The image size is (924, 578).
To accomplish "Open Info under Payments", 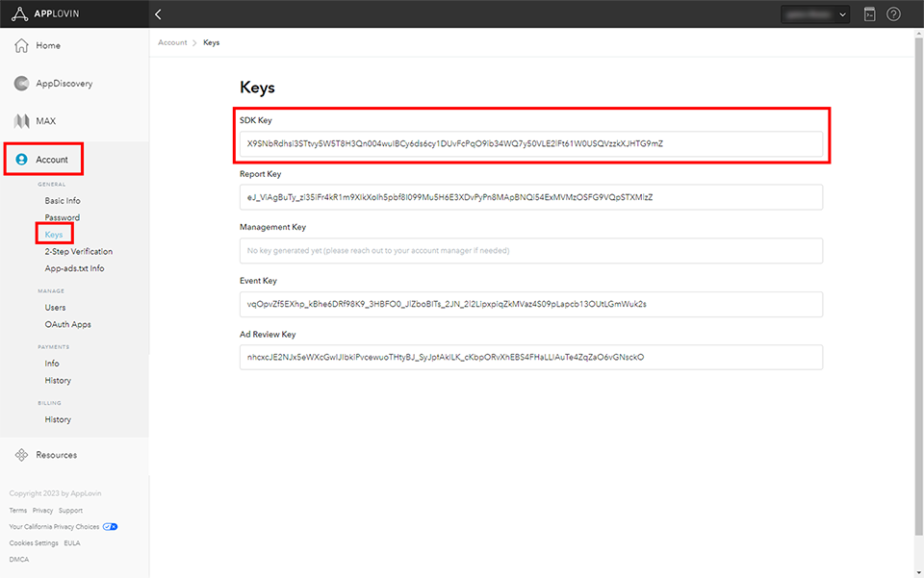I will (x=52, y=364).
